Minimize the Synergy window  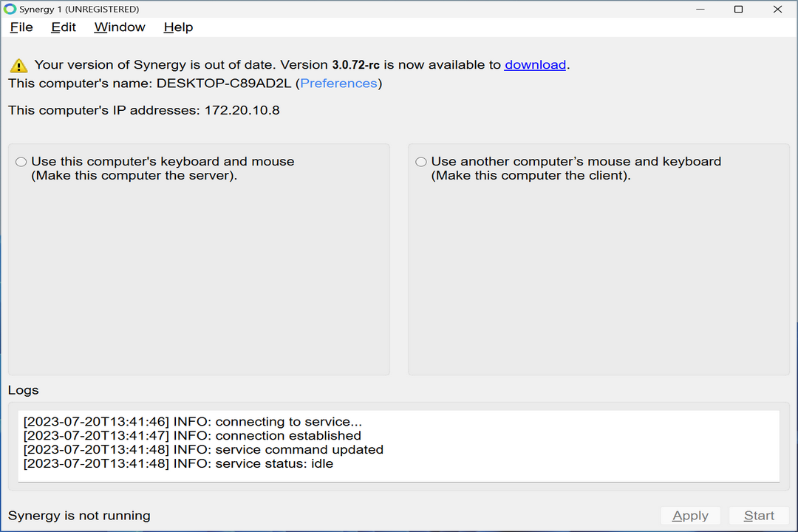click(x=699, y=9)
